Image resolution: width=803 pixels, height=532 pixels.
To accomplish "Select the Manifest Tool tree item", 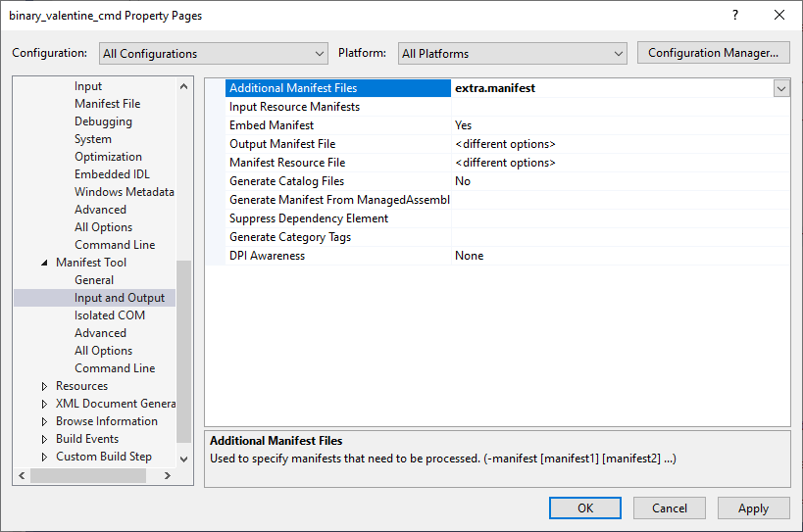I will [91, 263].
